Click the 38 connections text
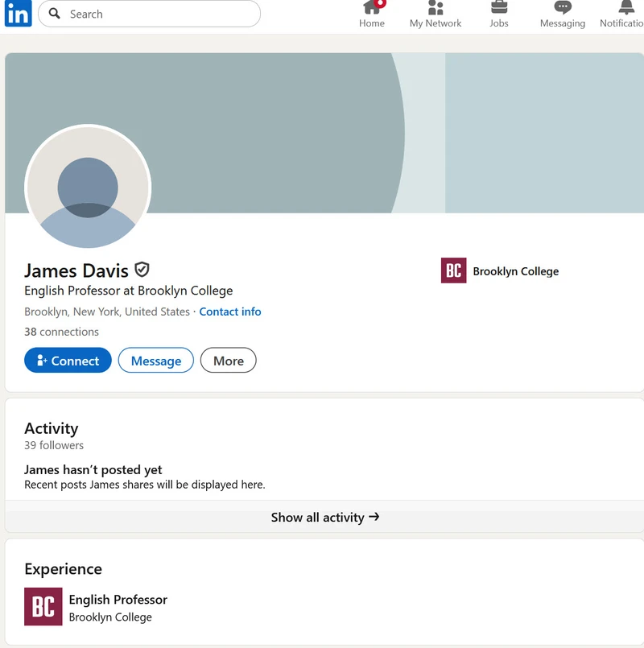 click(61, 332)
